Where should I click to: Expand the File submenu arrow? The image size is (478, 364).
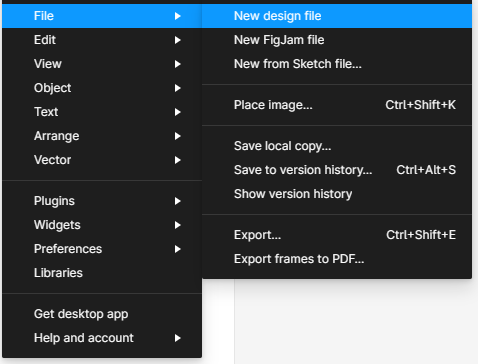tap(178, 16)
